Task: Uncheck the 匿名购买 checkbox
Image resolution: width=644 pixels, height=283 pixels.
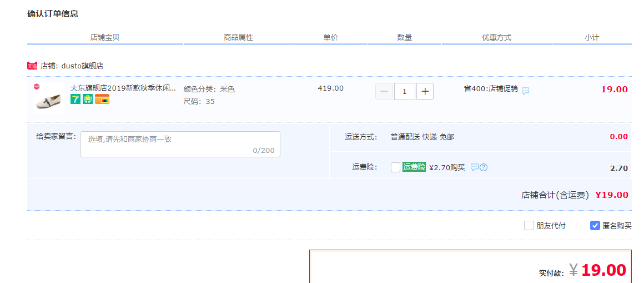Action: click(595, 225)
